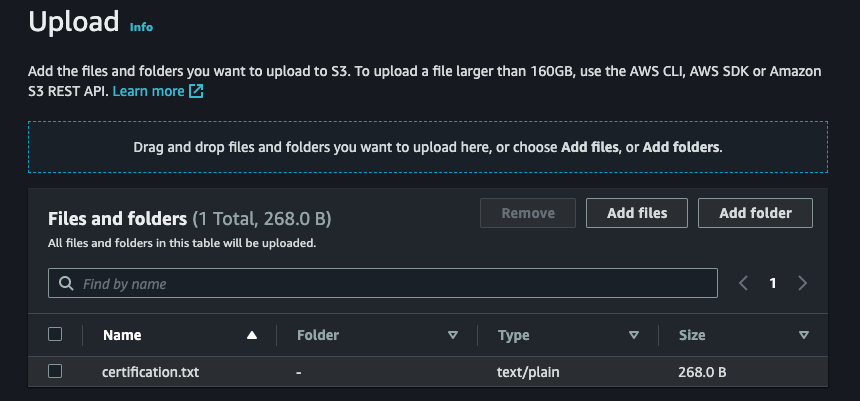Image resolution: width=860 pixels, height=401 pixels.
Task: Follow the Learn more link
Action: [148, 91]
